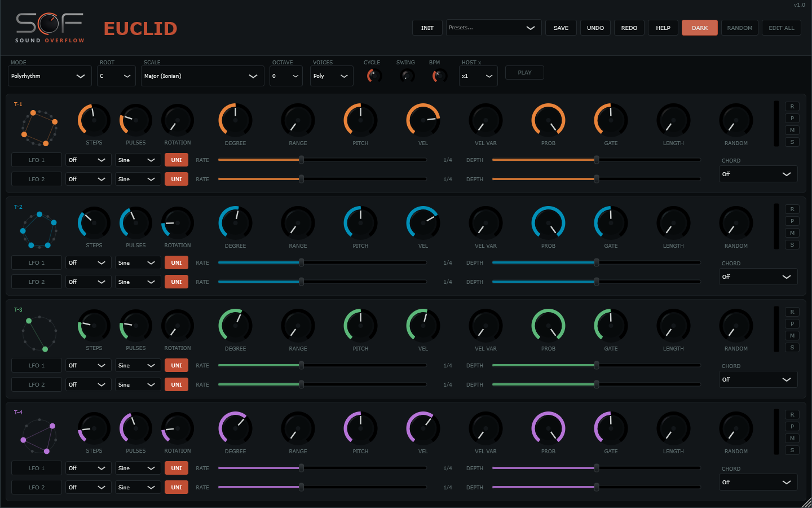Toggle the T-1 S solo button
Image resolution: width=812 pixels, height=508 pixels.
pyautogui.click(x=792, y=142)
